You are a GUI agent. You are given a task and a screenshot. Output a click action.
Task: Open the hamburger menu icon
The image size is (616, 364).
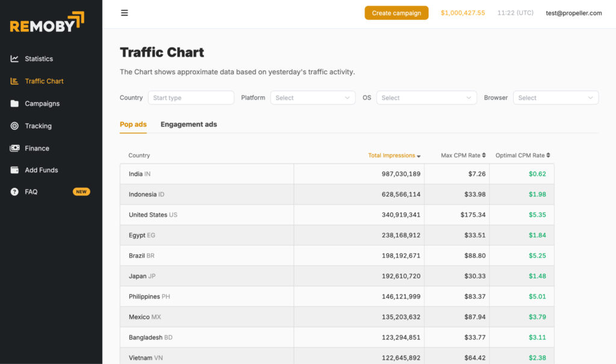pyautogui.click(x=124, y=13)
